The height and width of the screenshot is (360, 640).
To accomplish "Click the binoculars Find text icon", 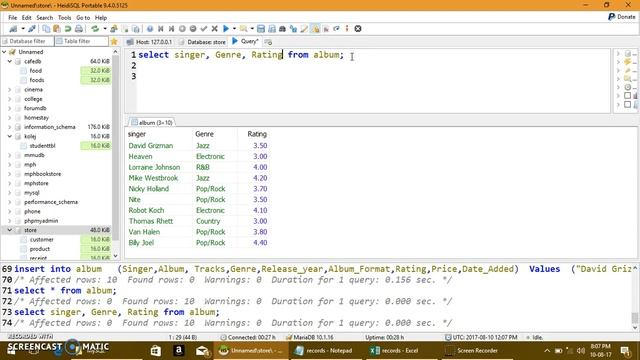I will pyautogui.click(x=282, y=29).
